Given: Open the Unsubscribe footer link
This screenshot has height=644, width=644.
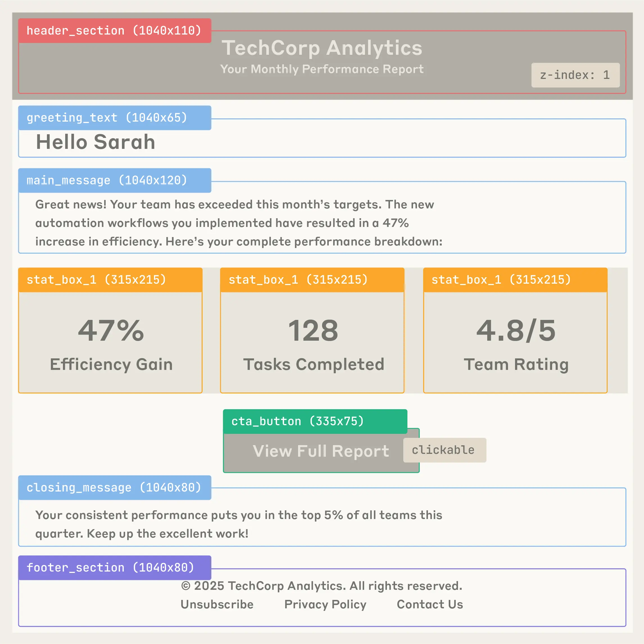Looking at the screenshot, I should pos(217,604).
